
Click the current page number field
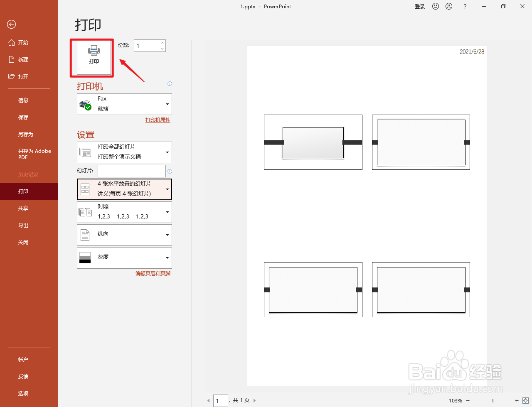[x=221, y=400]
